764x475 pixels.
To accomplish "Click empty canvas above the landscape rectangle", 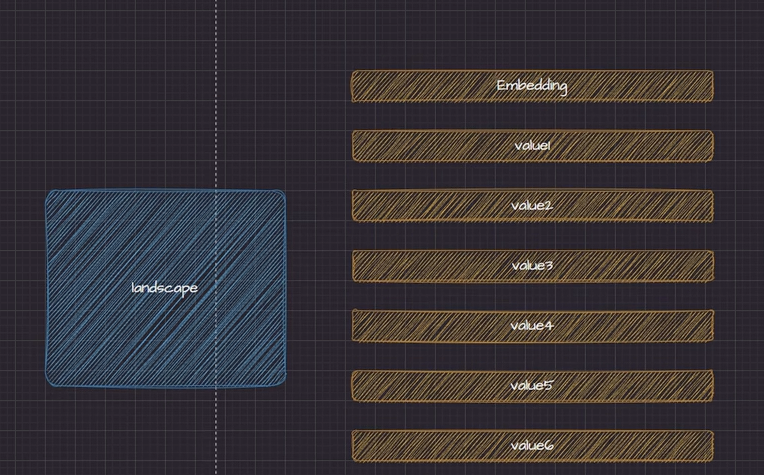I will (120, 110).
